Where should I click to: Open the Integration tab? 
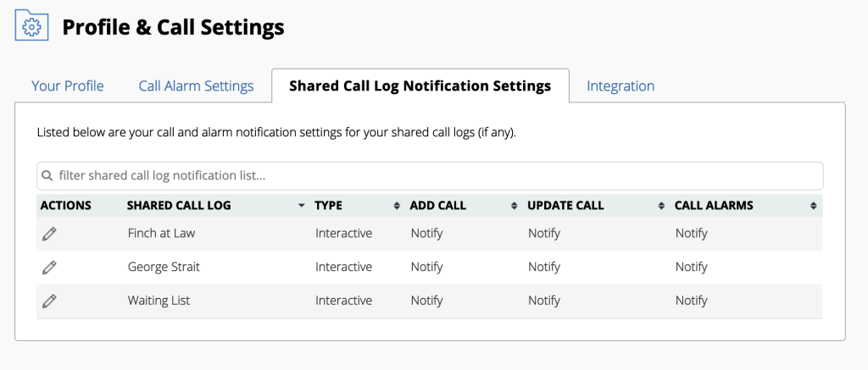pos(620,86)
